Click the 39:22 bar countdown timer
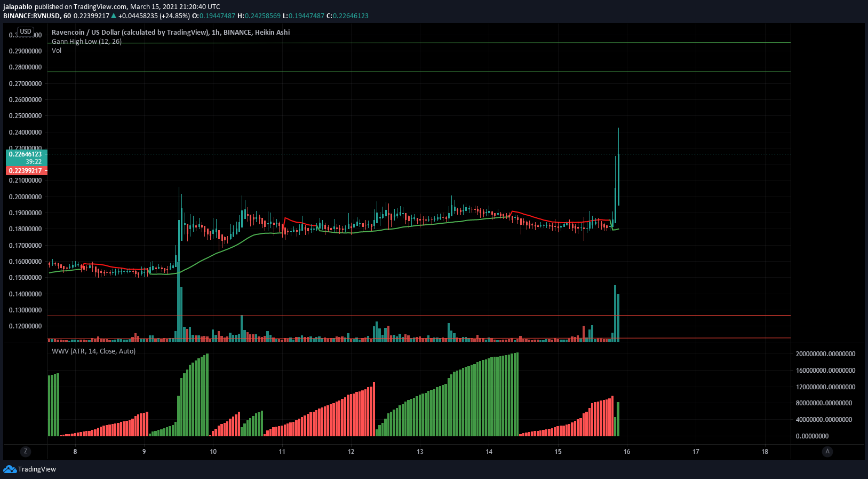 pos(34,162)
